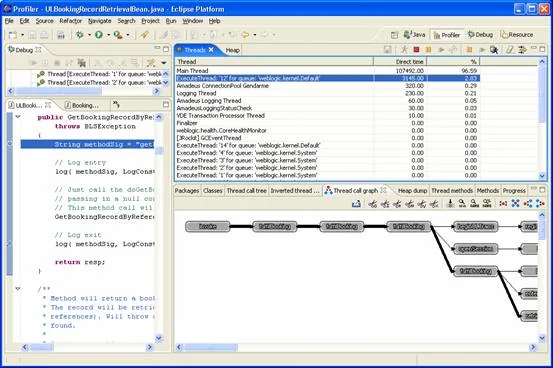Screen dimensions: 553x368
Task: Collapse the GetBookingRecordByRe method fold marker
Action: click(18, 117)
